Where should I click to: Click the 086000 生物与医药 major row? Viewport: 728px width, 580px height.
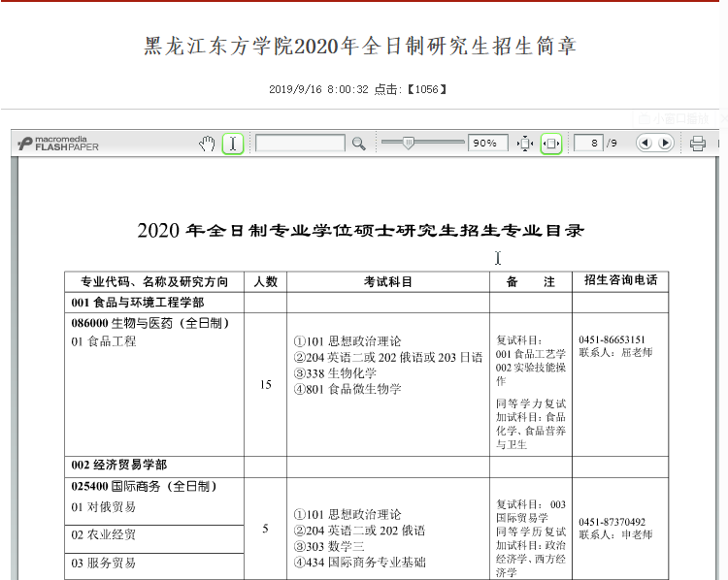coord(150,323)
